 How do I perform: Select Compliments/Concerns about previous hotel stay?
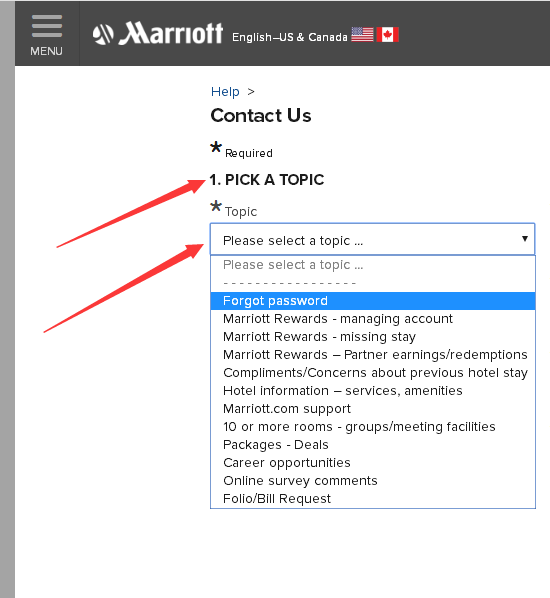tap(373, 373)
